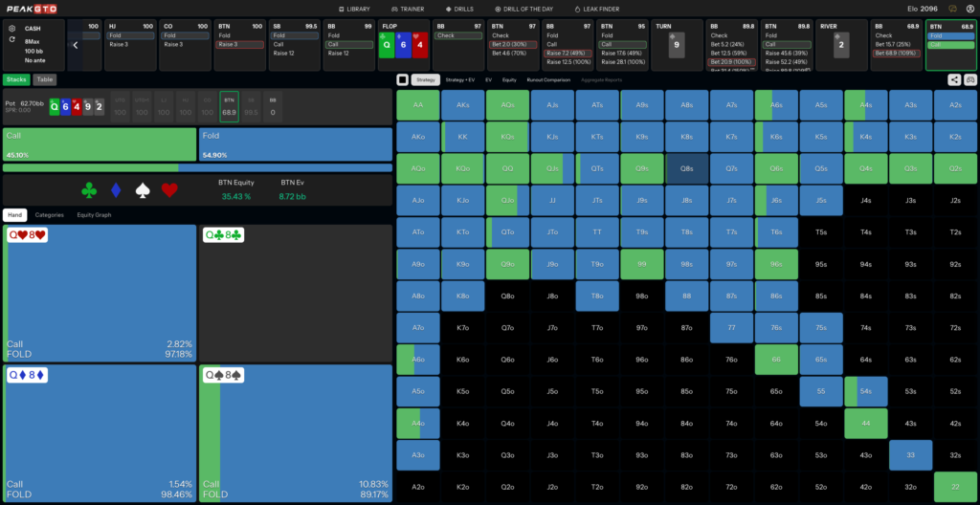This screenshot has height=505, width=980.
Task: Filter by the blue diamonds suit icon
Action: pyautogui.click(x=116, y=190)
